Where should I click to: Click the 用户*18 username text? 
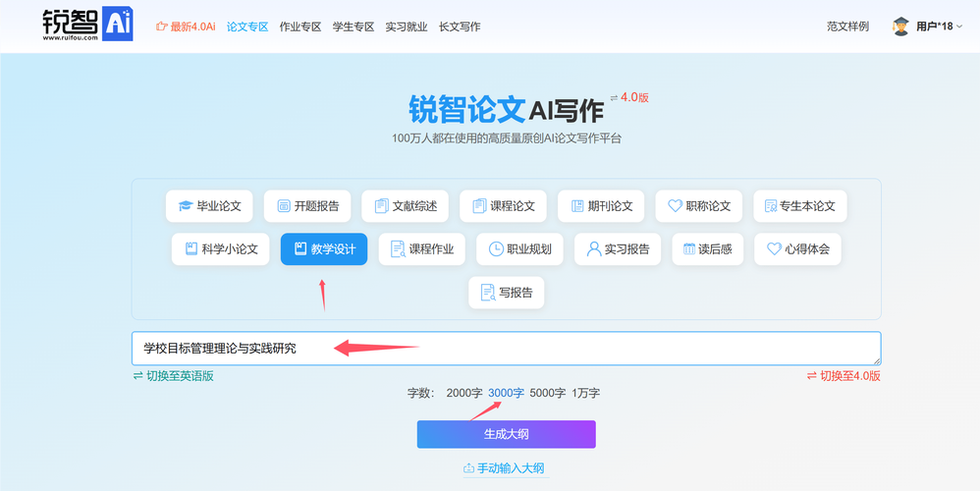pyautogui.click(x=935, y=27)
